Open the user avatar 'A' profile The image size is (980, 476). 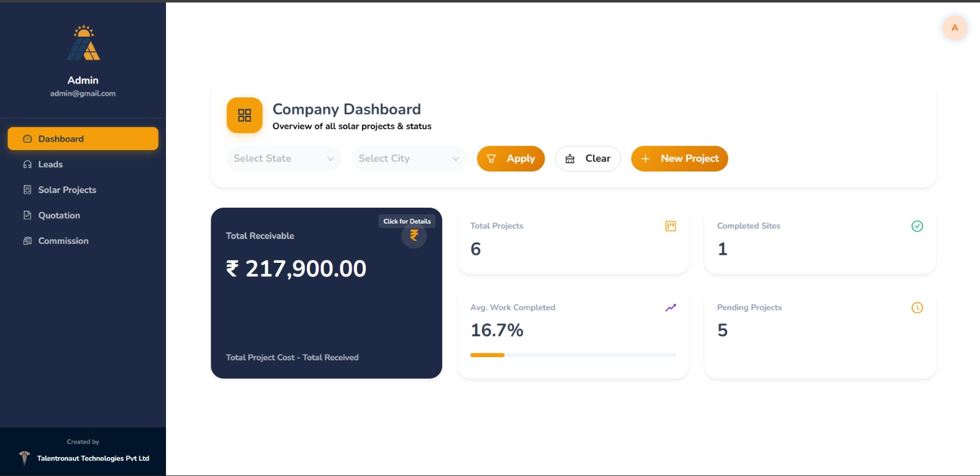pyautogui.click(x=954, y=28)
